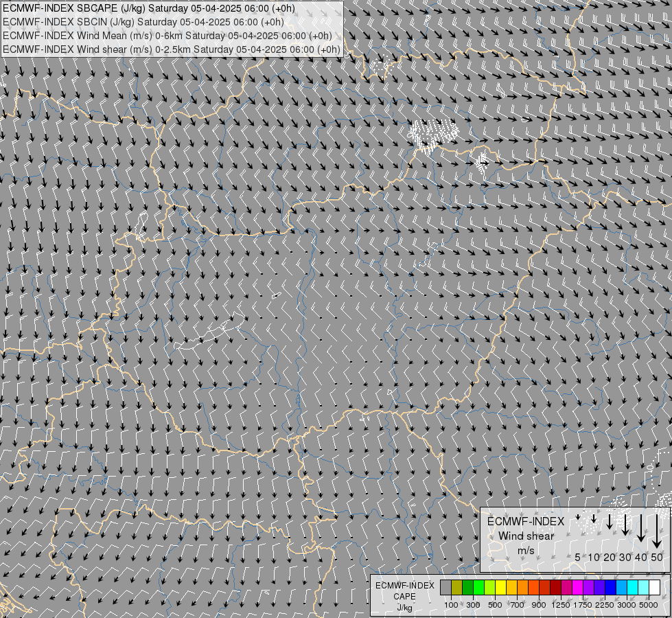Image resolution: width=672 pixels, height=618 pixels.
Task: Select the magenta CAPE legend swatch
Action: (x=577, y=588)
